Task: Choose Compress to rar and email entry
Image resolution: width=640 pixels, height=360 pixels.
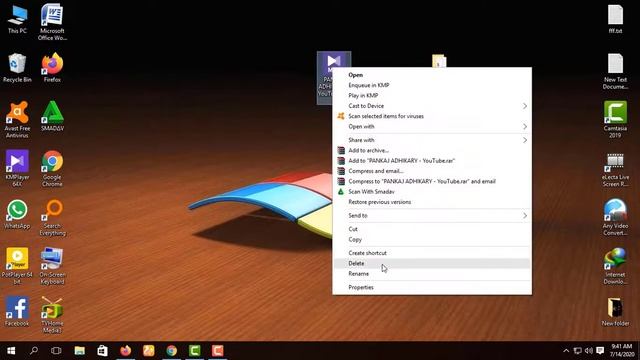Action: point(432,181)
